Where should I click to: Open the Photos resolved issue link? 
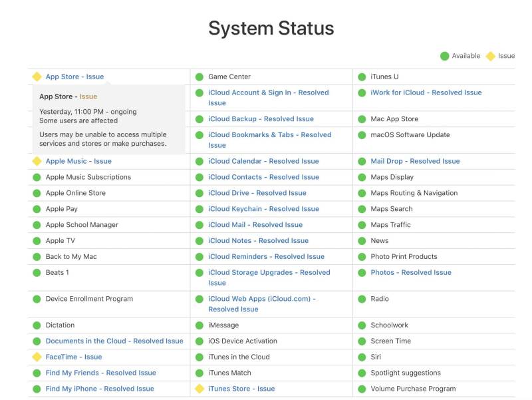coord(411,273)
